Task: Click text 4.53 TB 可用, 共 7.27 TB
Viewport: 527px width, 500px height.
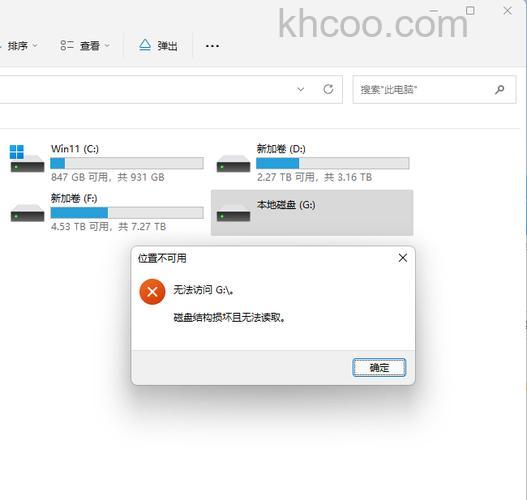Action: tap(109, 226)
